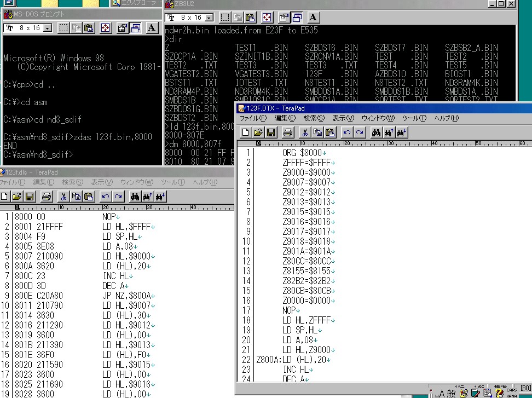Click 'zdas 123f.bin,8000' command line in MS-DOS prompt
This screenshot has width=532, height=398.
click(78, 137)
